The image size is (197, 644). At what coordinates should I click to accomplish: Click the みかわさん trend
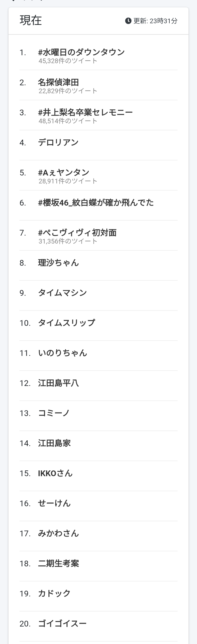click(59, 533)
